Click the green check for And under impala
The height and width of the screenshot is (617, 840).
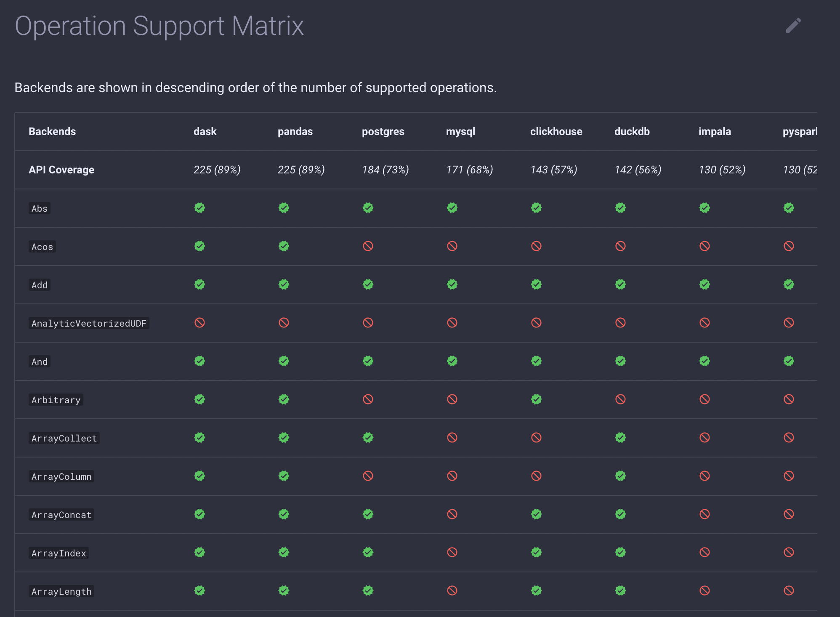coord(704,361)
